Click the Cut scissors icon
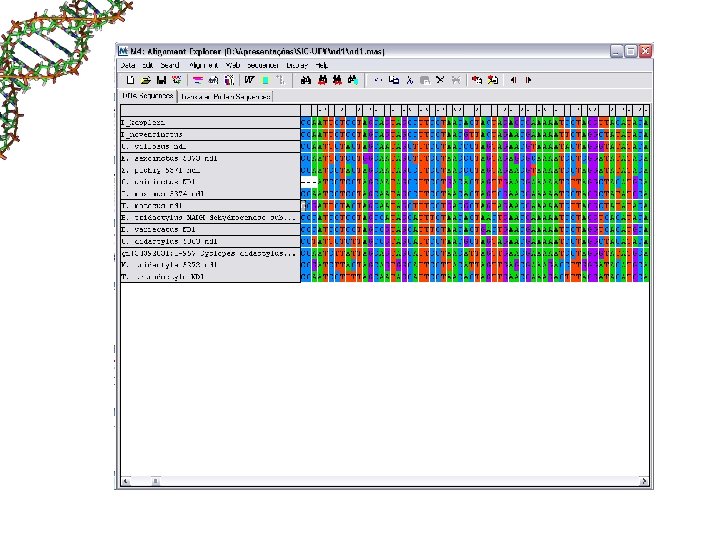The width and height of the screenshot is (720, 540). pos(410,80)
